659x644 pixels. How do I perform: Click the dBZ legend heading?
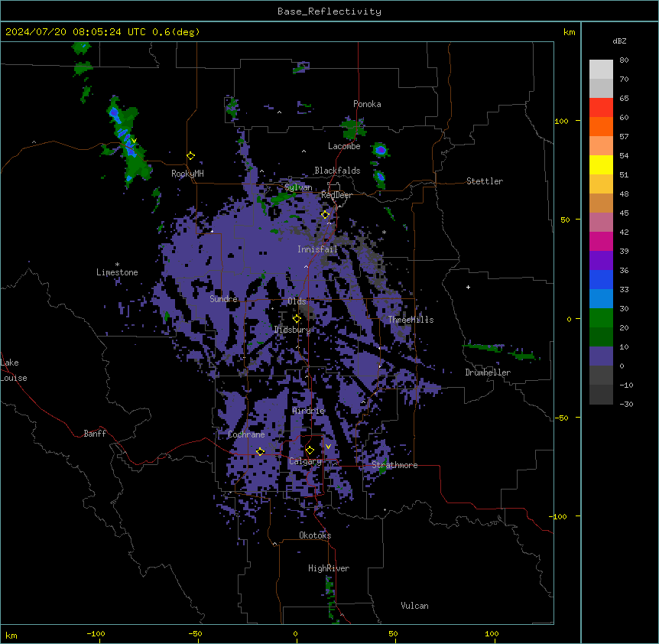tap(619, 41)
